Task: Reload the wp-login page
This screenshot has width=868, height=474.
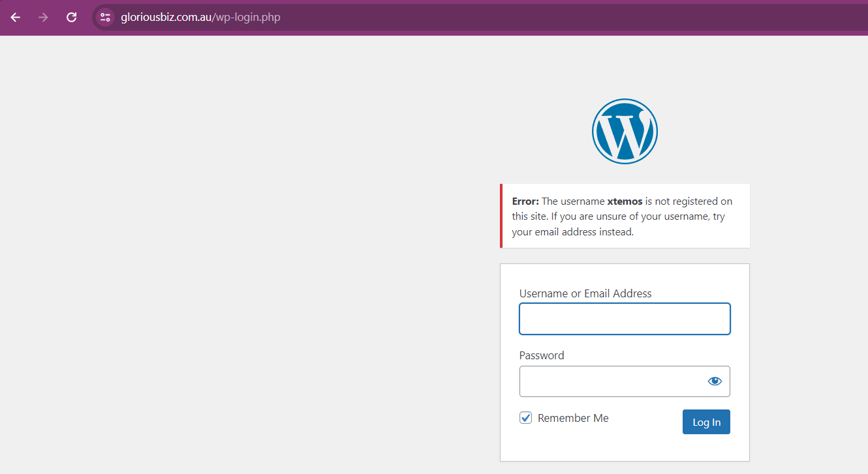Action: (72, 18)
